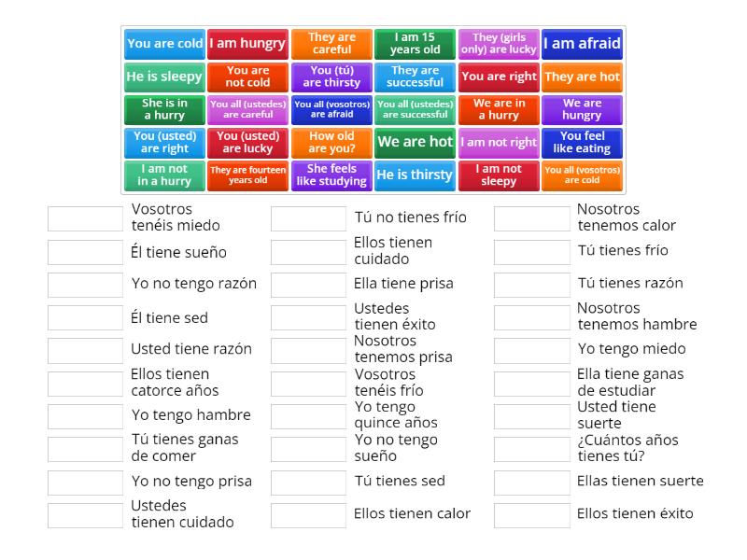Click the "You (tú) are thirsty" tile

point(331,77)
